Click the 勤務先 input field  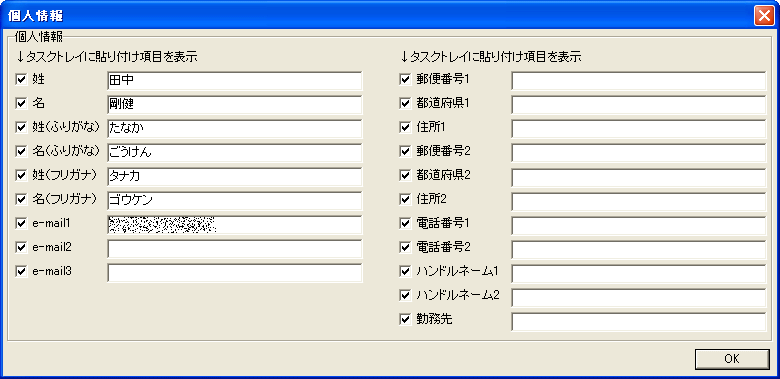(638, 321)
